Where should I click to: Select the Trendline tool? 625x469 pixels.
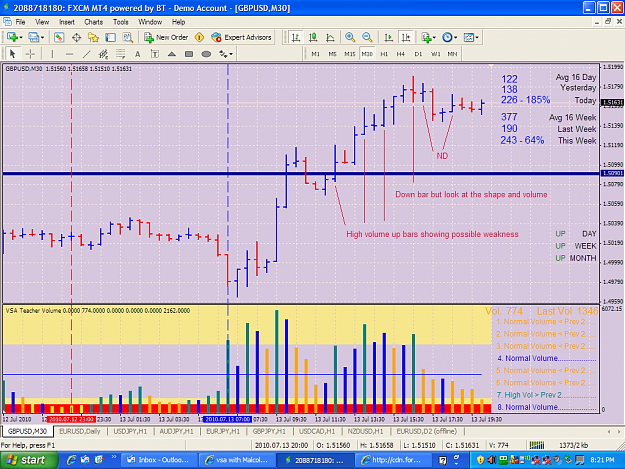(86, 54)
